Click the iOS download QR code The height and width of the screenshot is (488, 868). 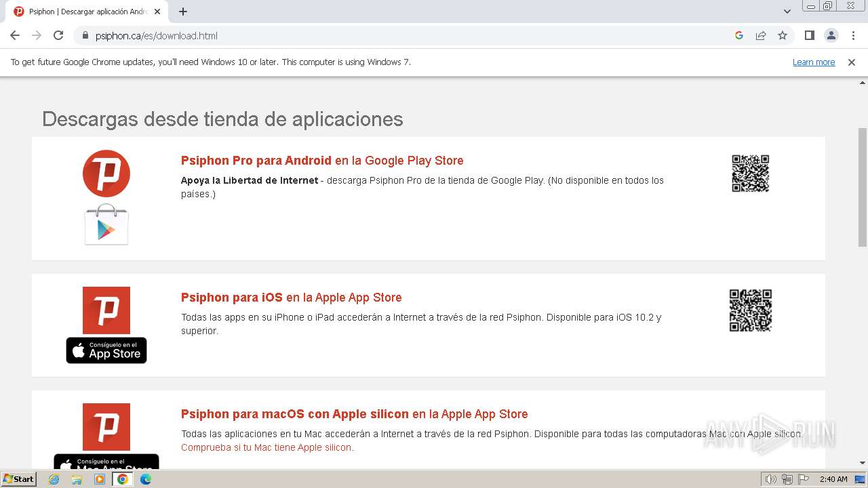pos(751,310)
